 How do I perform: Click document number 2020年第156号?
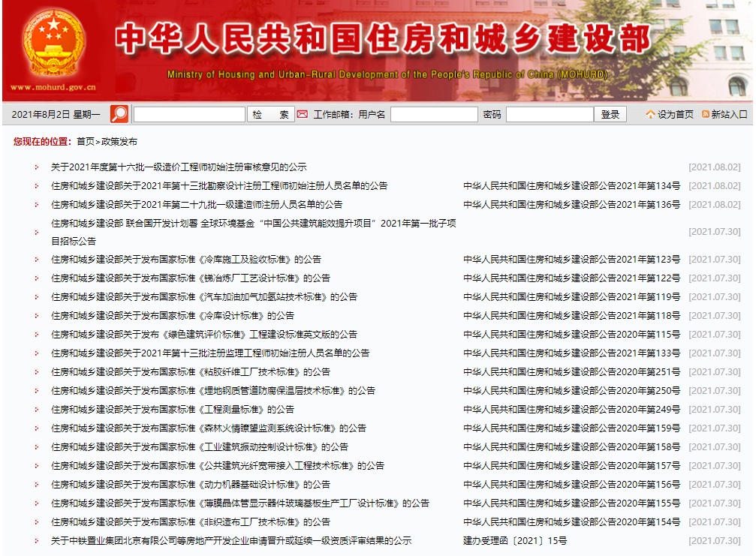[571, 485]
